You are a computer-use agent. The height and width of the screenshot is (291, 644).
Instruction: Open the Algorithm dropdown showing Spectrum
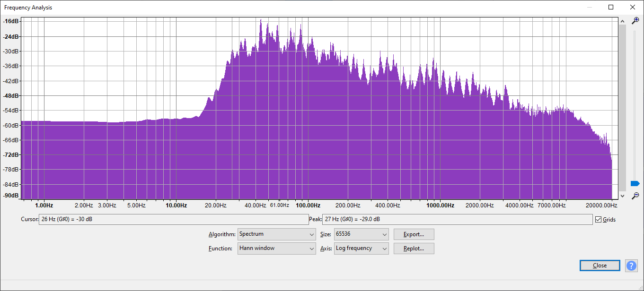tap(276, 234)
